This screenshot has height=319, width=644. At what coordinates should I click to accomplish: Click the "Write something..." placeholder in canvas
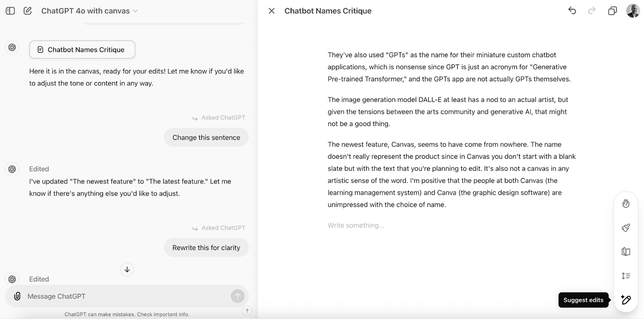pyautogui.click(x=356, y=226)
